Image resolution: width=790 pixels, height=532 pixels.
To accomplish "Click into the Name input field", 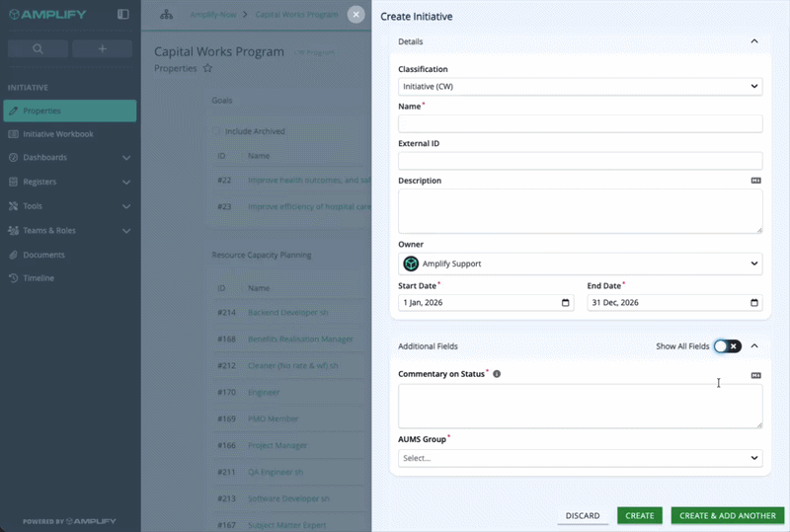I will click(580, 124).
